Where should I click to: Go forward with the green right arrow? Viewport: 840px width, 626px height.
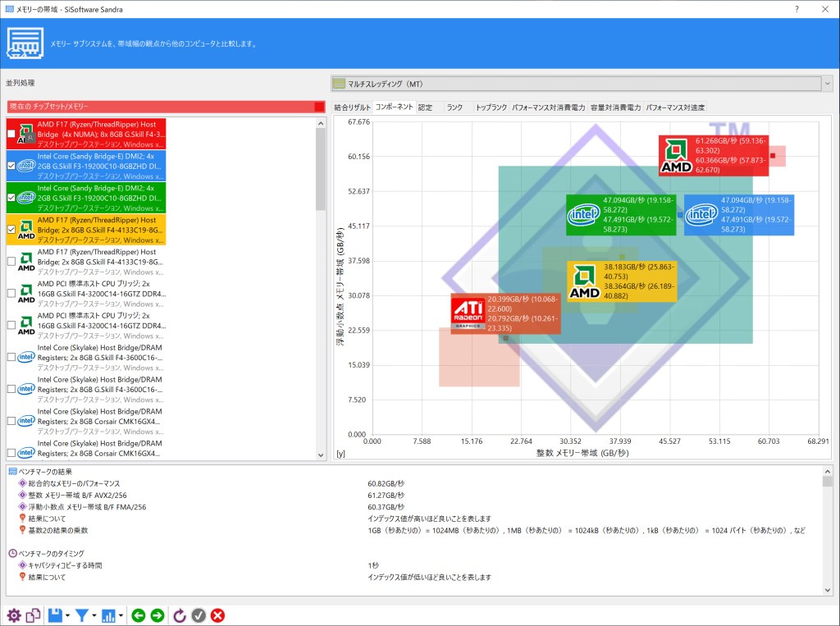click(157, 615)
